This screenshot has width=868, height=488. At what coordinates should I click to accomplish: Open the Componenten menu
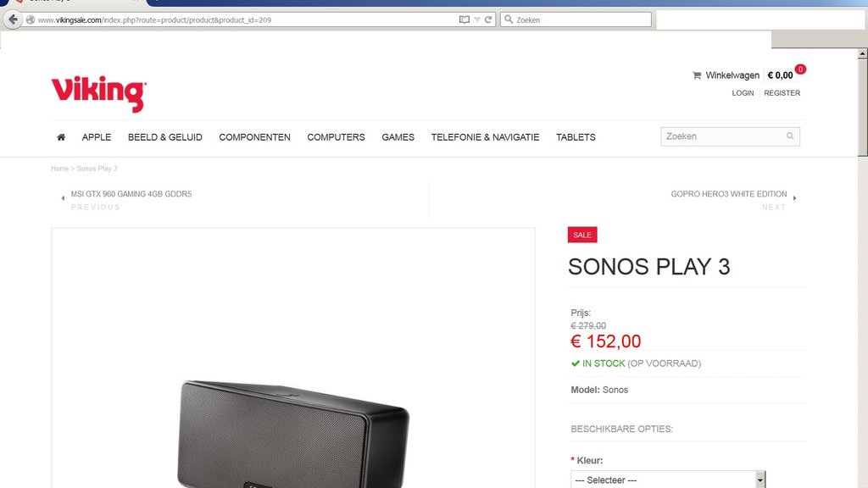[x=254, y=137]
